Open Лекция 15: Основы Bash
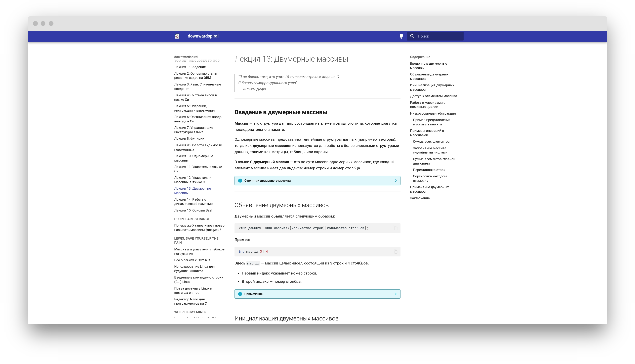Viewport: 635px width, 364px height. 194,210
